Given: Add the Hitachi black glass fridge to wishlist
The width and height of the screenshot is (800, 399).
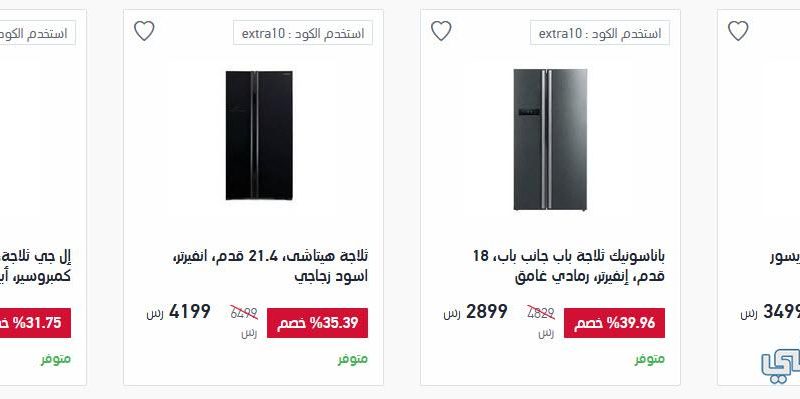Looking at the screenshot, I should pos(144,31).
